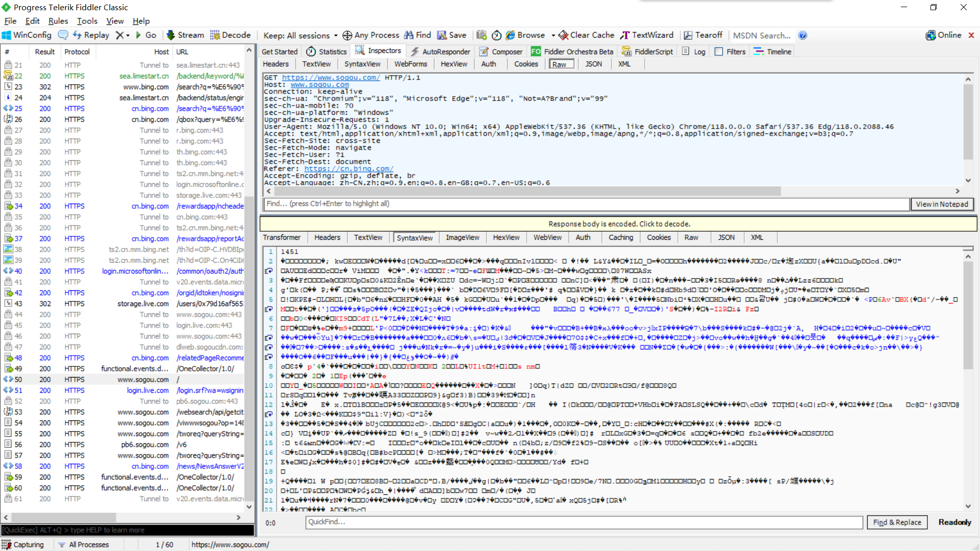980x551 pixels.
Task: Open the FiddlerScript tab
Action: point(647,52)
